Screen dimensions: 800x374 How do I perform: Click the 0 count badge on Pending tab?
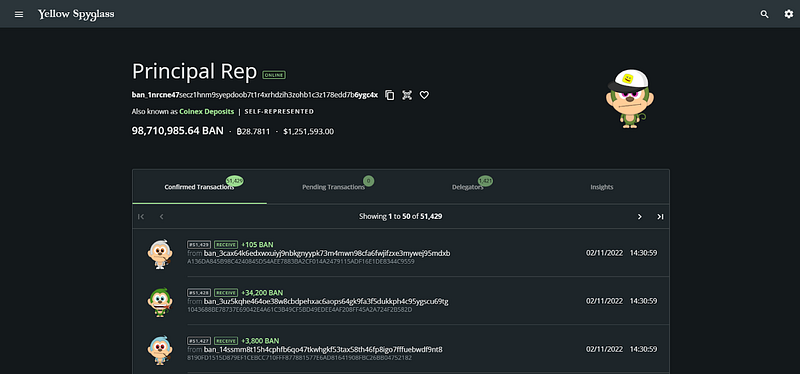(368, 181)
